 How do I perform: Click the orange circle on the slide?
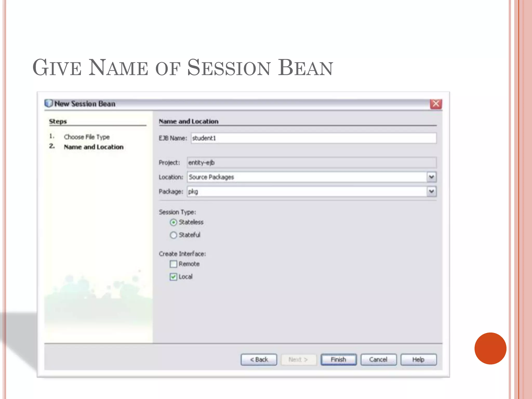point(490,348)
